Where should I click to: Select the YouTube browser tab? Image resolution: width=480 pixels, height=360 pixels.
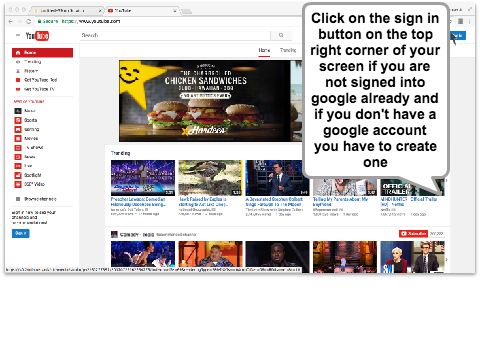[x=142, y=11]
